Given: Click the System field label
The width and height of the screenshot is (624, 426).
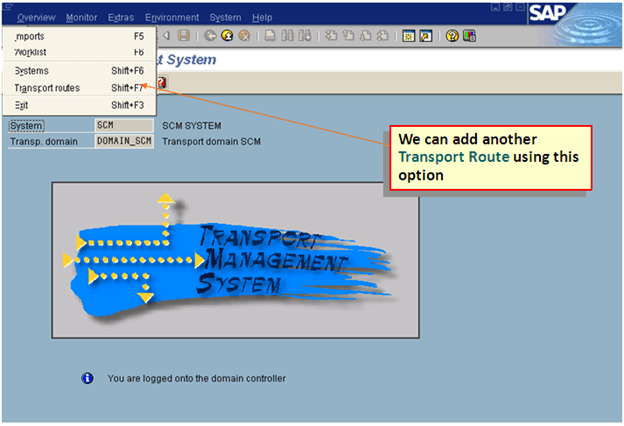Looking at the screenshot, I should [26, 126].
